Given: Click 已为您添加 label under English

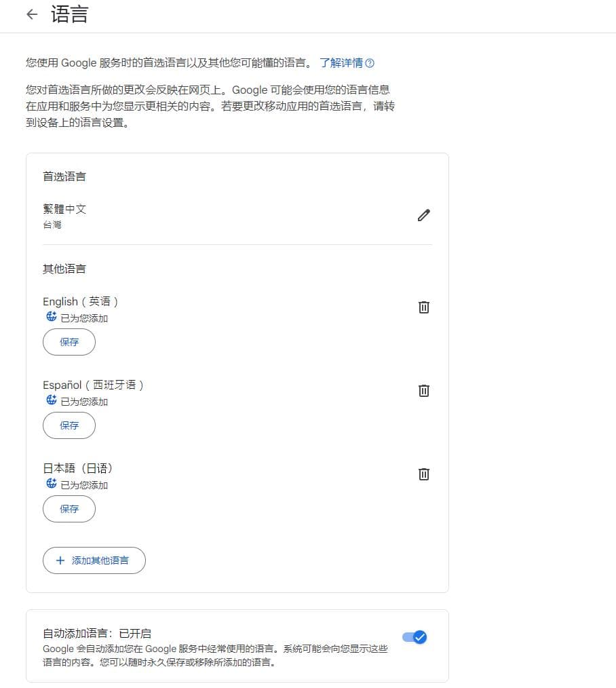Looking at the screenshot, I should click(x=84, y=318).
